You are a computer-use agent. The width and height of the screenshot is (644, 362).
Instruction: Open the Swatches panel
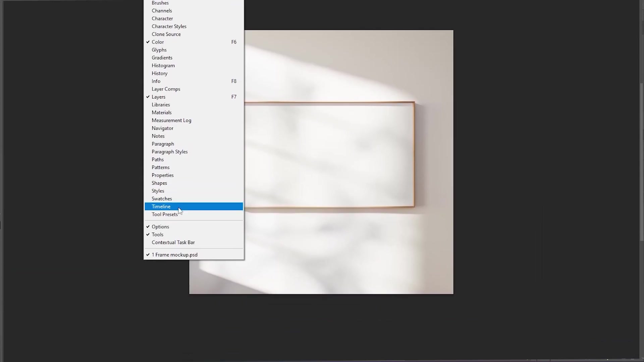pyautogui.click(x=162, y=198)
